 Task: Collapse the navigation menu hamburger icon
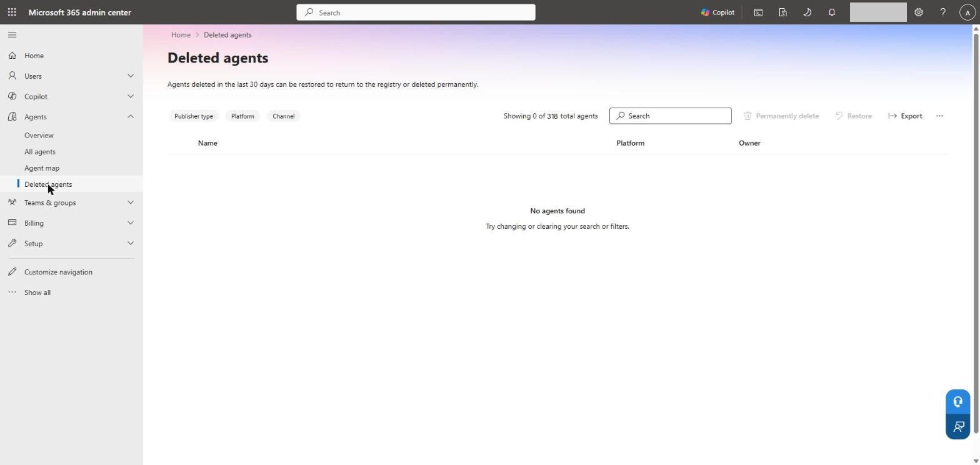coord(12,35)
